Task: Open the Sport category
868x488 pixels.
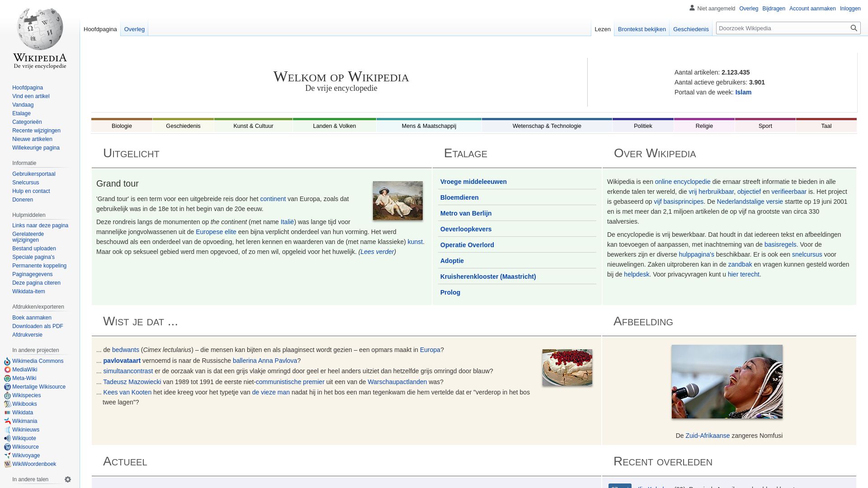Action: 765,126
